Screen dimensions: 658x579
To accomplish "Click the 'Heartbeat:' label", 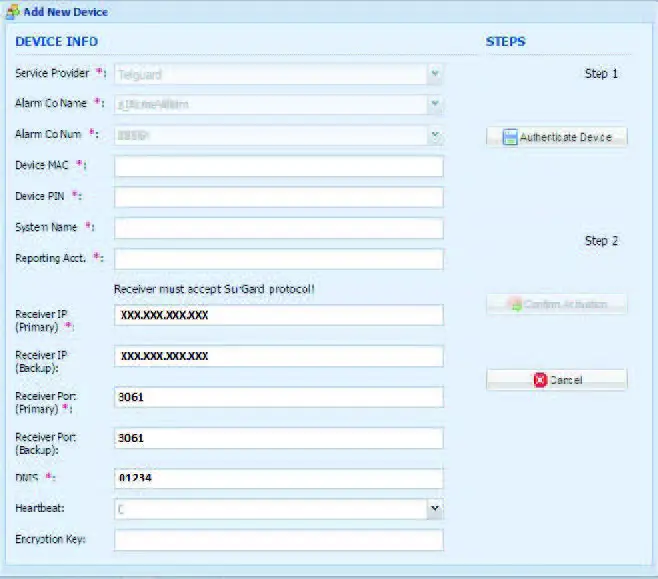I will click(x=40, y=508).
